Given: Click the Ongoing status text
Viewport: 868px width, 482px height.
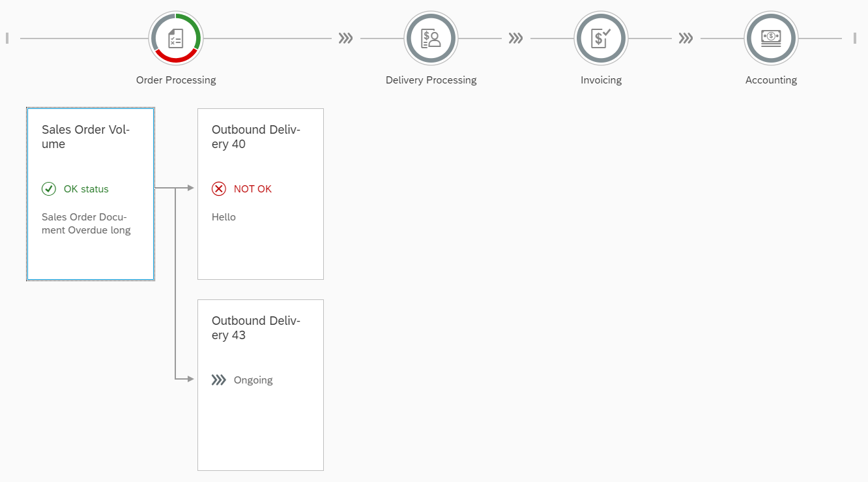Looking at the screenshot, I should click(x=253, y=380).
